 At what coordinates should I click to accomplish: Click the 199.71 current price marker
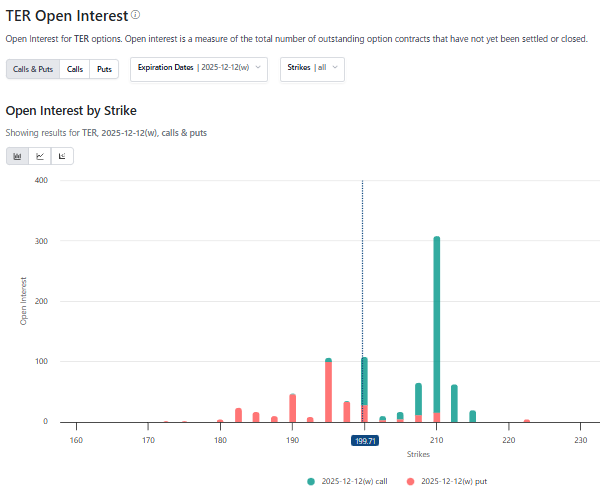(364, 440)
